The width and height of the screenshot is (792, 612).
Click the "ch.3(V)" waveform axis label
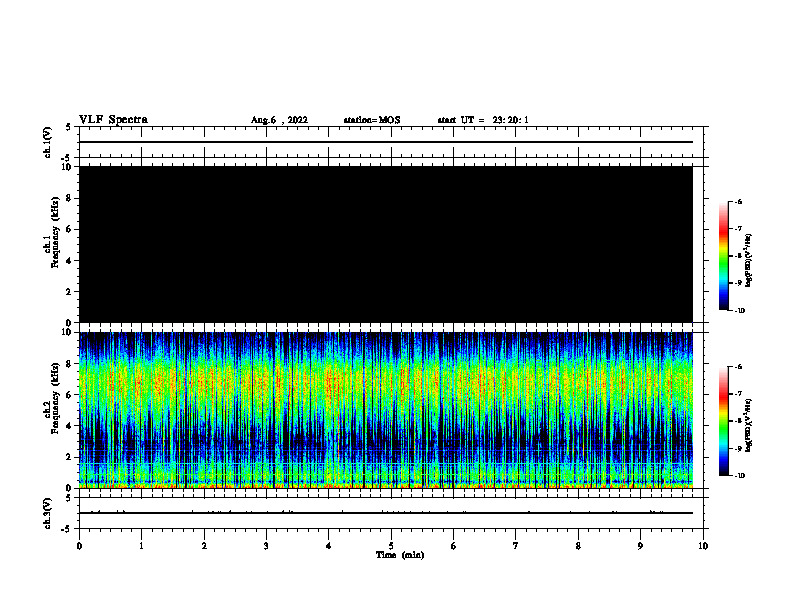[x=47, y=513]
